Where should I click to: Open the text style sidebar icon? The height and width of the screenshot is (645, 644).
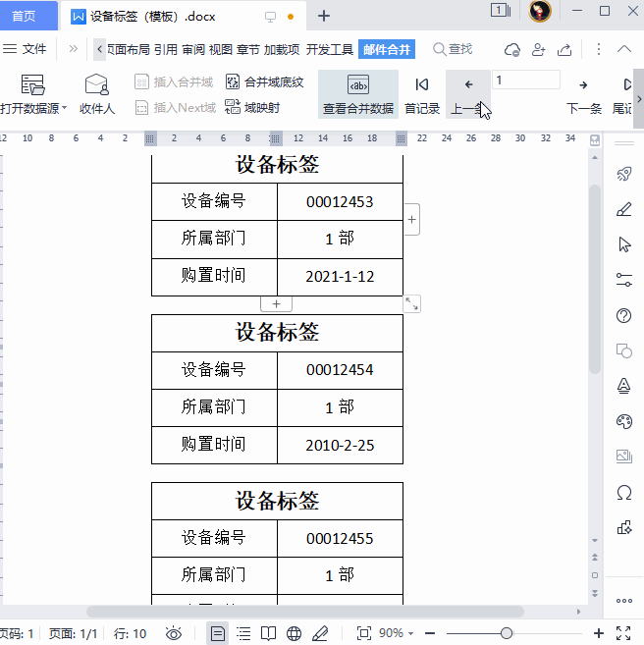pos(623,386)
